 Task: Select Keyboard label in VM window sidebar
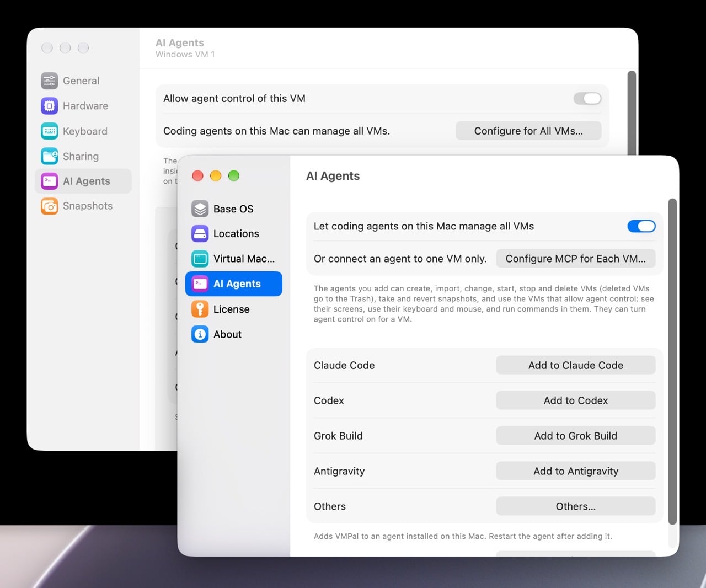(85, 131)
